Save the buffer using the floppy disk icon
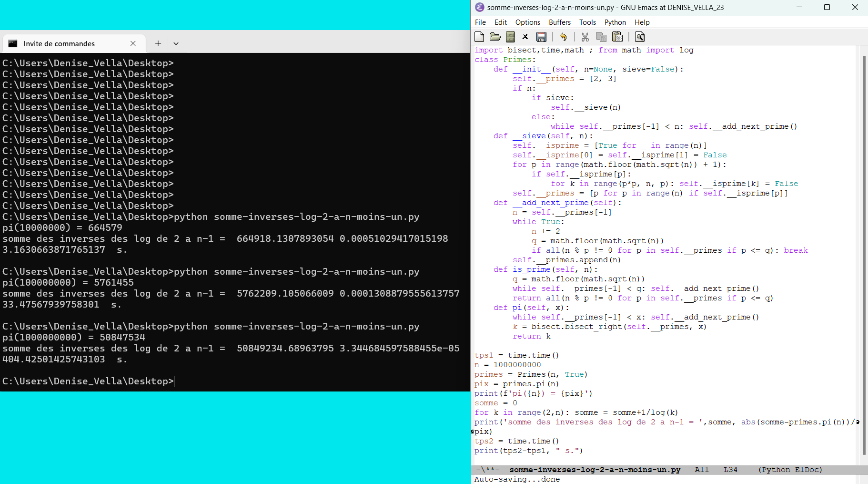The height and width of the screenshot is (484, 868). (x=541, y=37)
